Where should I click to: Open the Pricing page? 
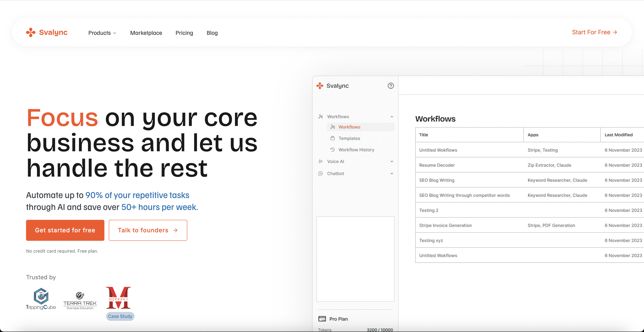point(184,33)
